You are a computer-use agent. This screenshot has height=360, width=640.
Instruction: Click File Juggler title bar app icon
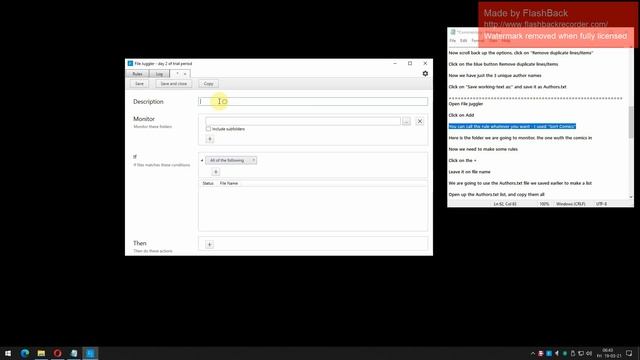(130, 64)
